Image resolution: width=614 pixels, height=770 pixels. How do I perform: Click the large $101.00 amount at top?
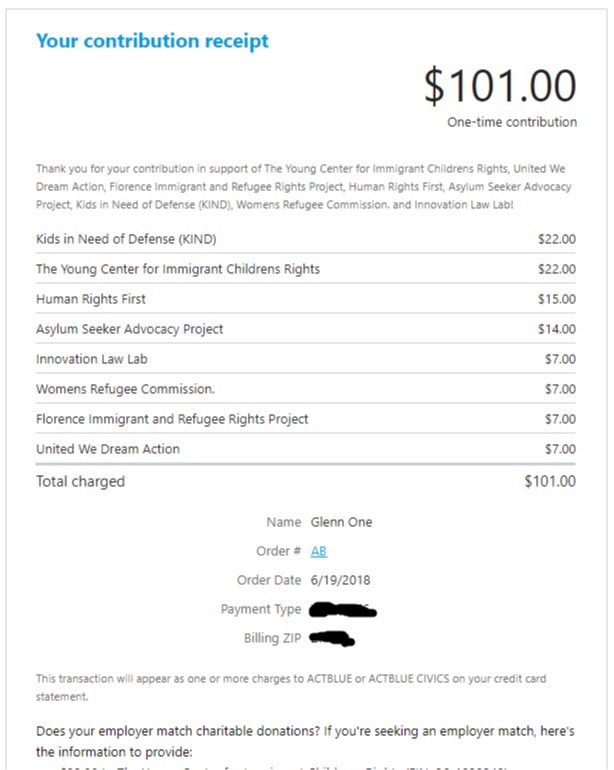tap(500, 86)
